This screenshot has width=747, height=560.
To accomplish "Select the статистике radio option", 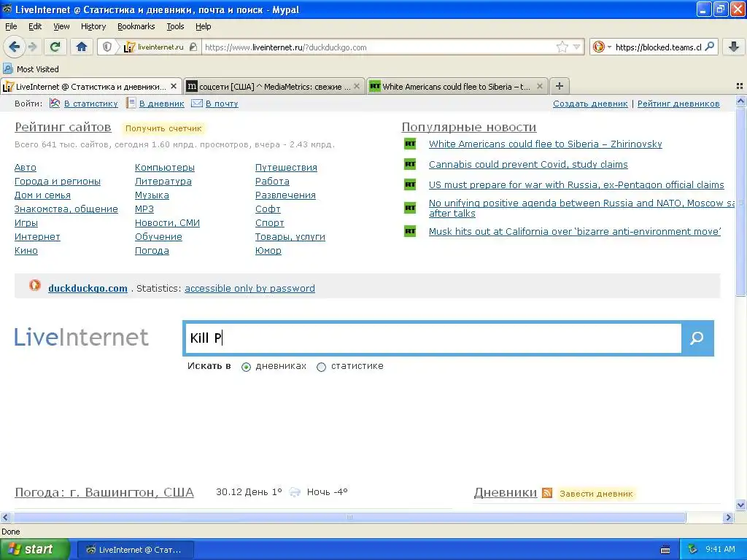I will pos(321,367).
